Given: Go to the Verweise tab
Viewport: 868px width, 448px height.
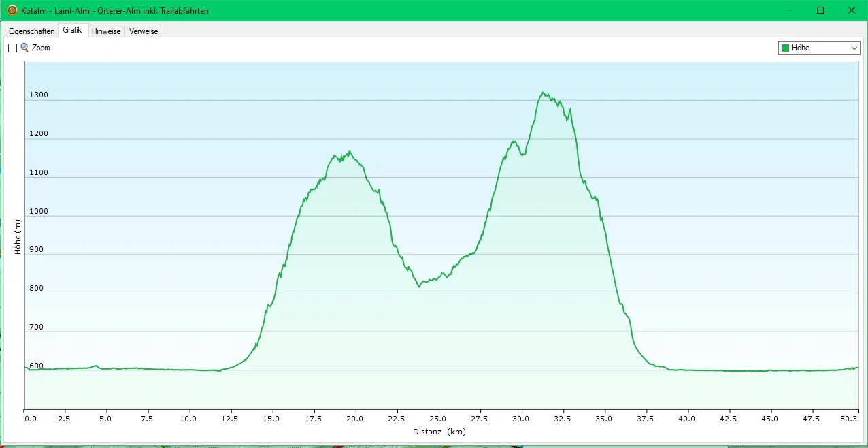Looking at the screenshot, I should coord(143,31).
